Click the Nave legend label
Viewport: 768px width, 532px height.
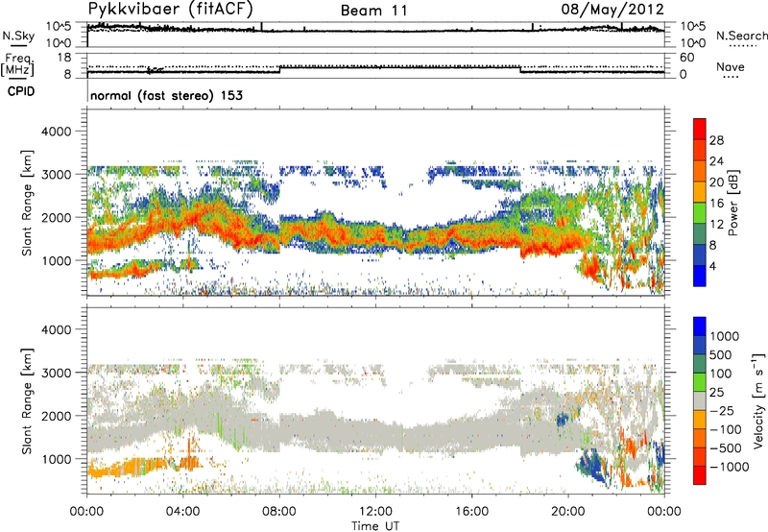(x=731, y=66)
